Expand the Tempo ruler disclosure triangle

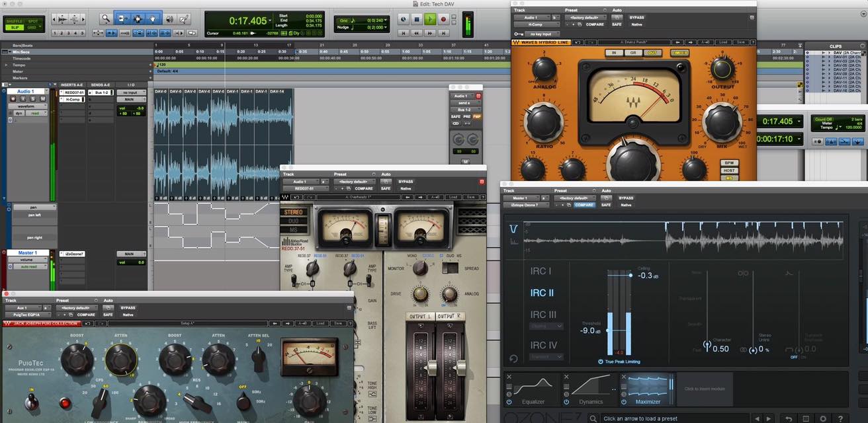point(6,65)
